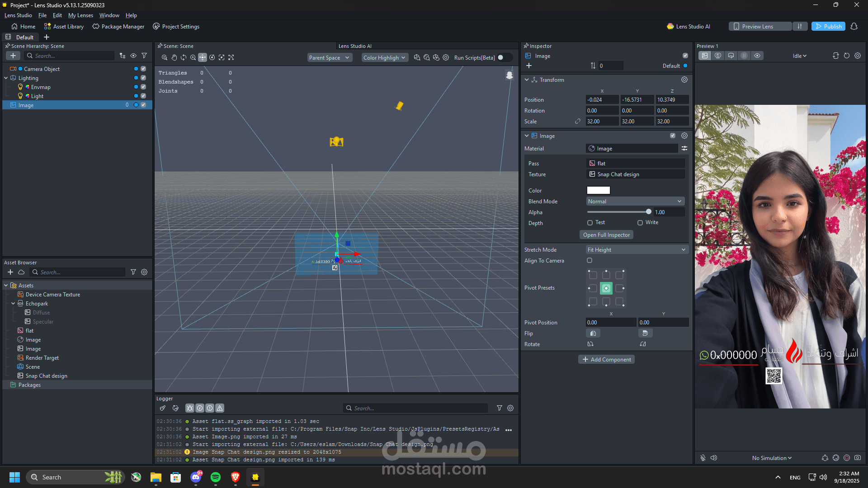Click the white Color swatch
The width and height of the screenshot is (868, 488).
(x=598, y=191)
